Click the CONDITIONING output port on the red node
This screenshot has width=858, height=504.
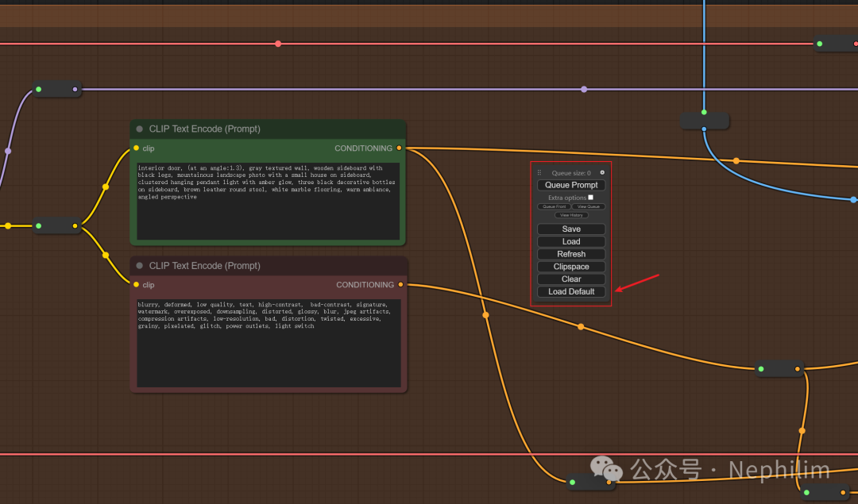[400, 285]
